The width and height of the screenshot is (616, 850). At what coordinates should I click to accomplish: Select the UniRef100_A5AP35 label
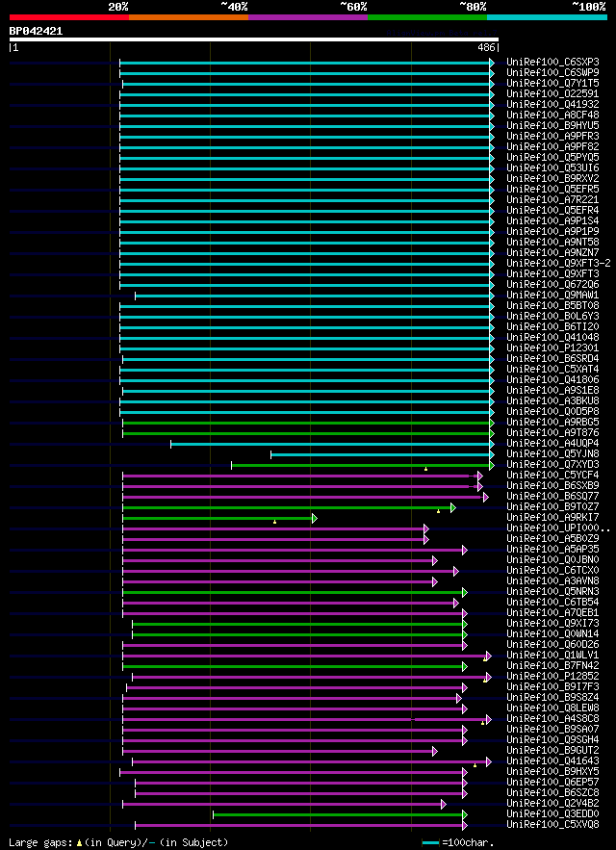(552, 551)
